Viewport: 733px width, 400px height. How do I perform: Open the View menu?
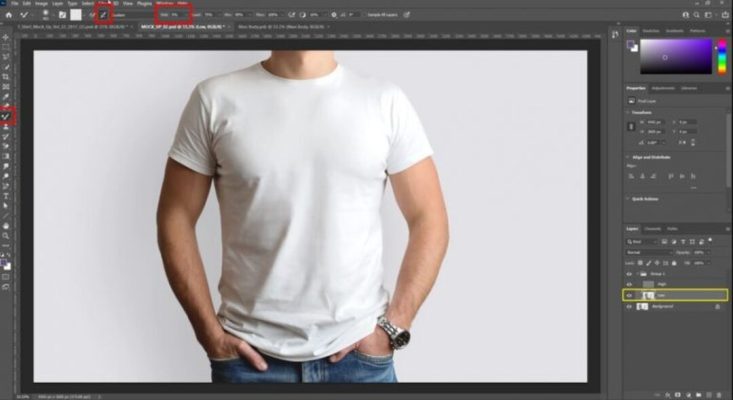pyautogui.click(x=127, y=3)
